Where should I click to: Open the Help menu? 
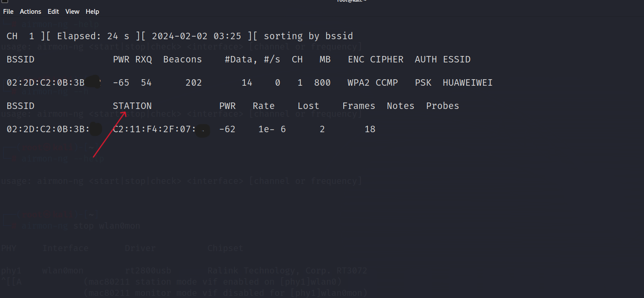click(92, 12)
